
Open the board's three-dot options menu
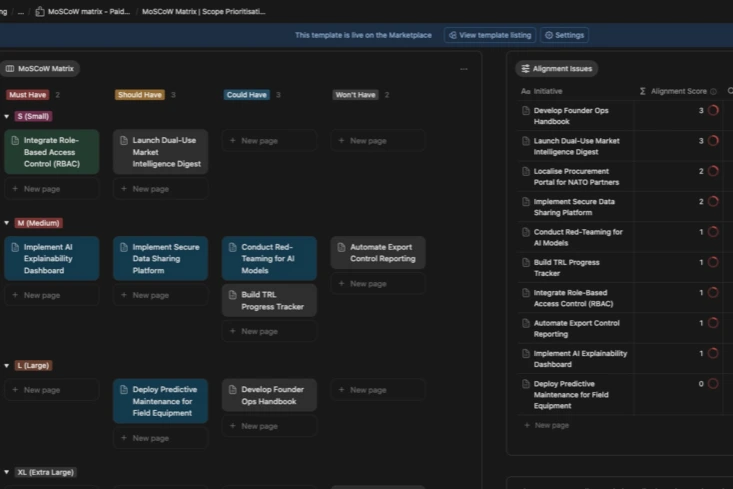[463, 69]
